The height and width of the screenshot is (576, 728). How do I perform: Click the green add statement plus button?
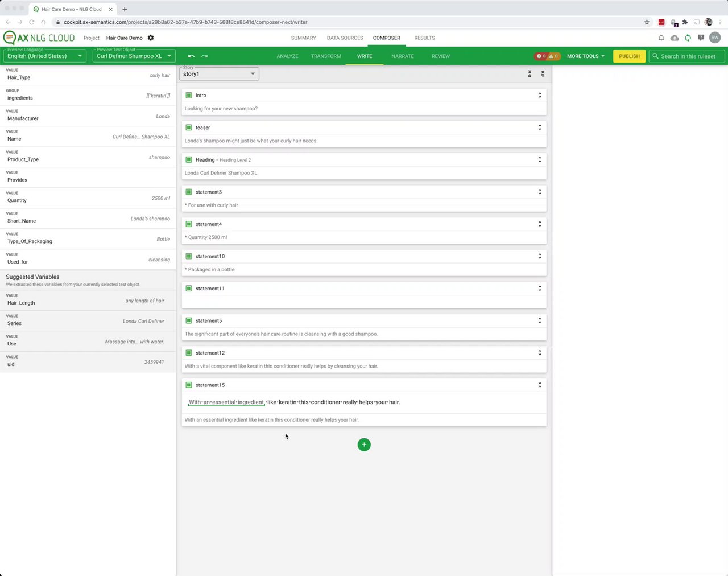point(364,445)
